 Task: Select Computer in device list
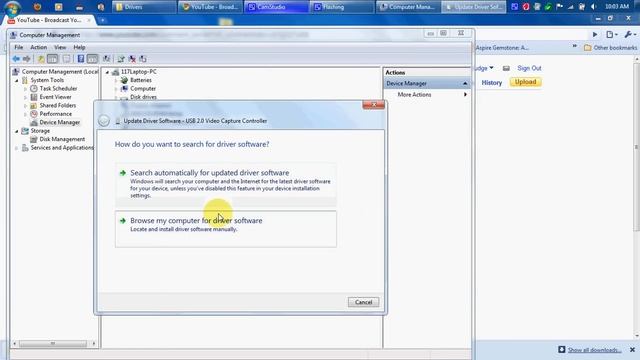point(143,89)
